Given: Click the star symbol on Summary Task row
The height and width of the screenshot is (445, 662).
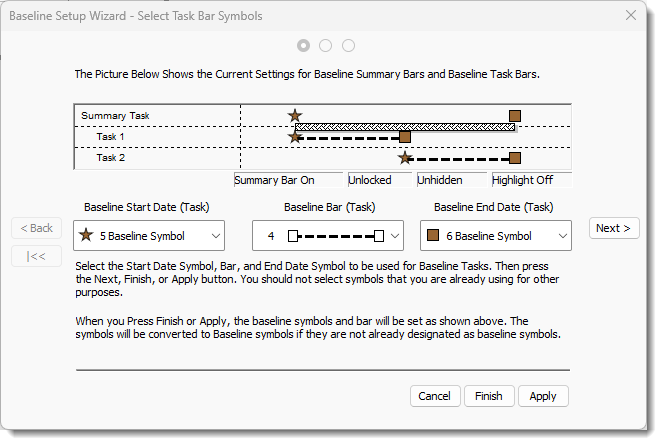Looking at the screenshot, I should (294, 116).
